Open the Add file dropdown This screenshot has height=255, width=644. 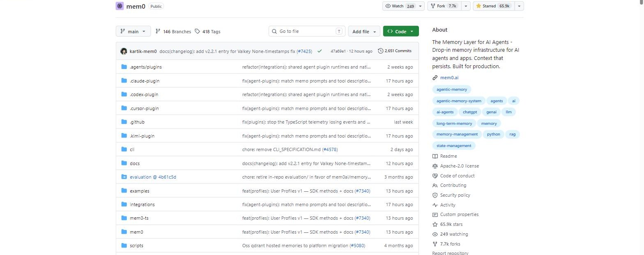coord(364,32)
